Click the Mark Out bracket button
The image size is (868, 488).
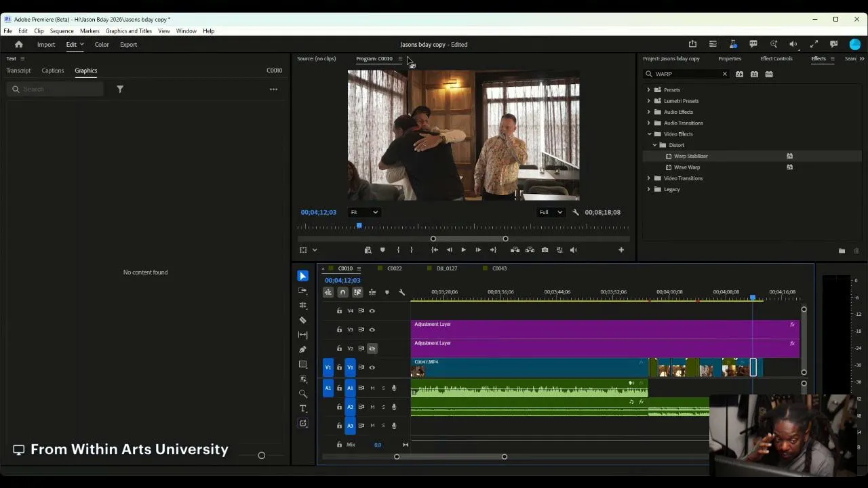click(411, 250)
